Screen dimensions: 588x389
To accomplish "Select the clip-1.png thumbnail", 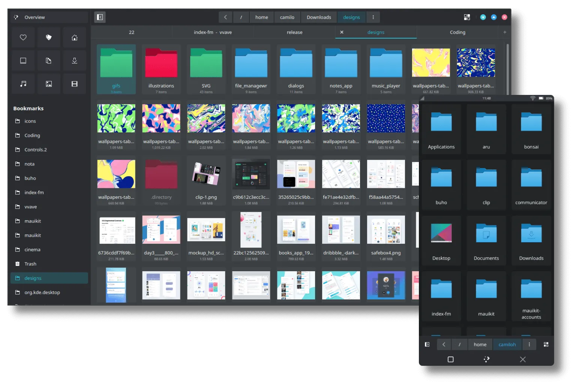I will tap(206, 174).
